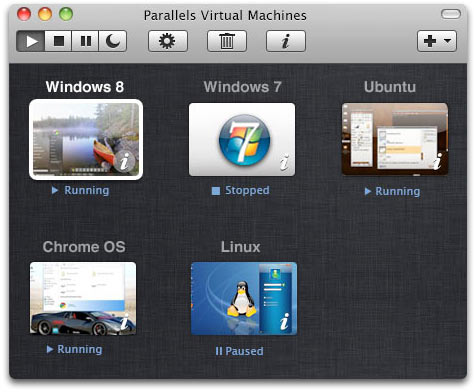Open configuration with the gear button
Screen dimensions: 474x392
(168, 41)
